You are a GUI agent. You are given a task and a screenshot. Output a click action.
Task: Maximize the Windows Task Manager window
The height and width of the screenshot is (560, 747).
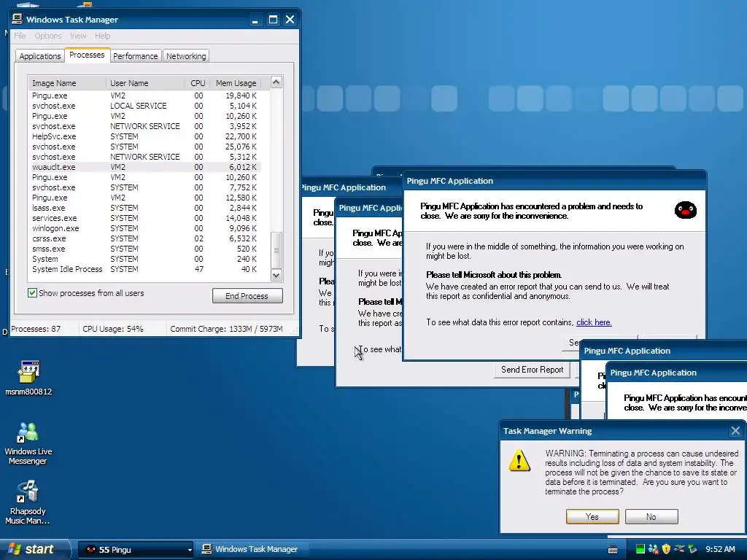pyautogui.click(x=273, y=20)
